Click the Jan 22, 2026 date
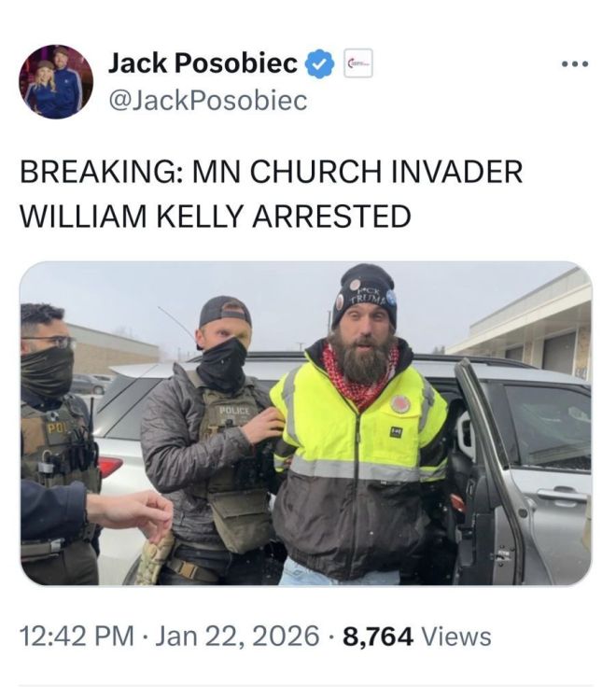This screenshot has height=700, width=616. click(237, 636)
